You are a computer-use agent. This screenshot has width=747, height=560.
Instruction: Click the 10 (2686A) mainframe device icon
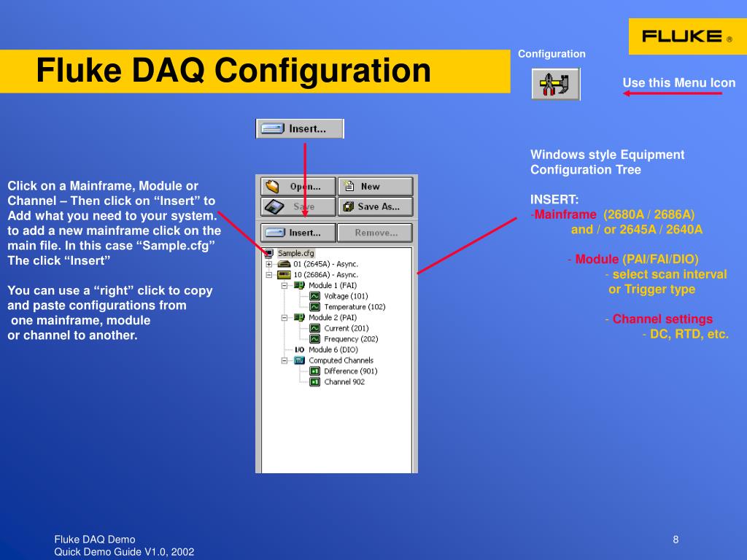pos(284,275)
